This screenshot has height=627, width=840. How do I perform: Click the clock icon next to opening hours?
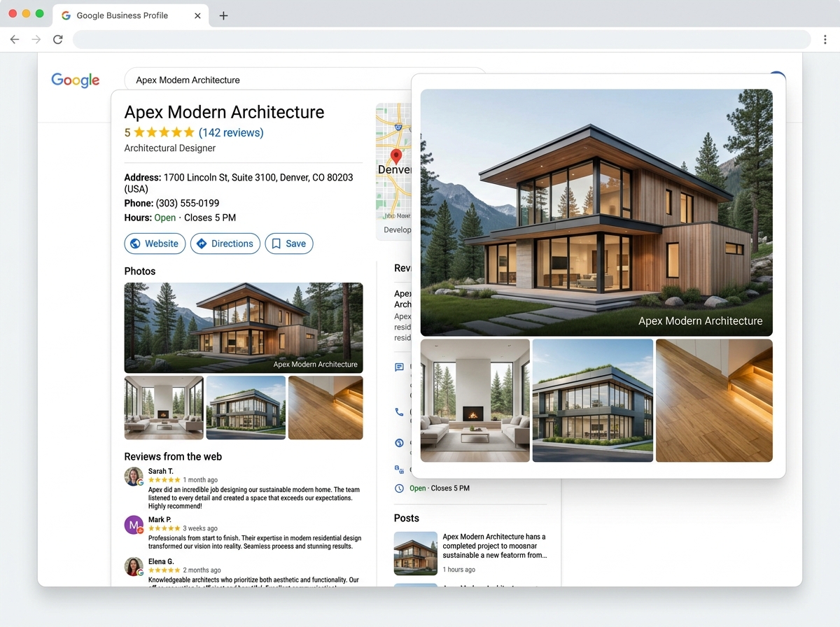[399, 488]
